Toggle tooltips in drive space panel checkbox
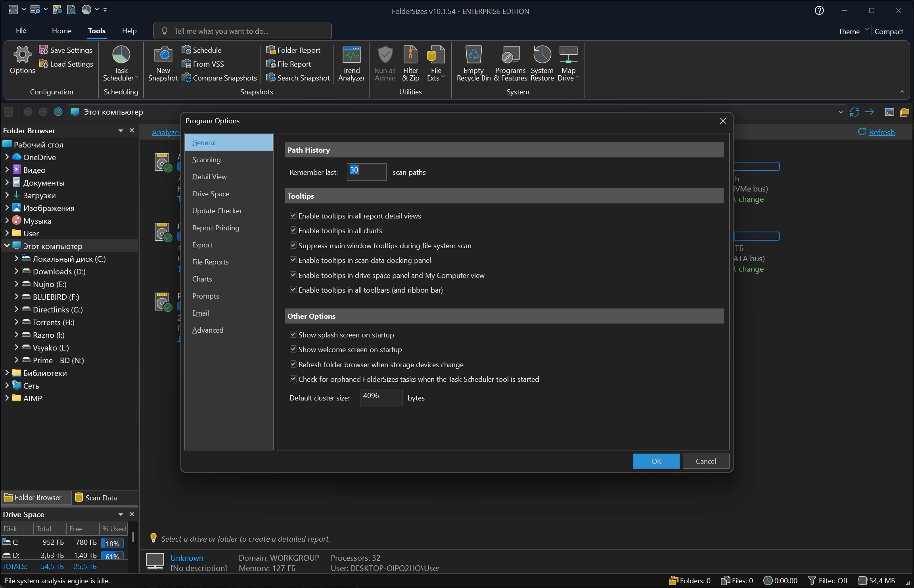This screenshot has height=588, width=914. pyautogui.click(x=293, y=275)
